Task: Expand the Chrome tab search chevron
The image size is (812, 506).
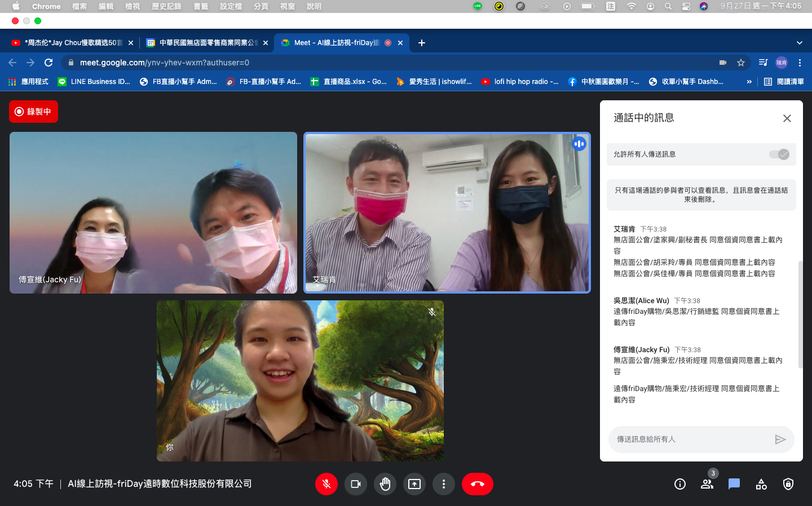Action: (x=799, y=43)
